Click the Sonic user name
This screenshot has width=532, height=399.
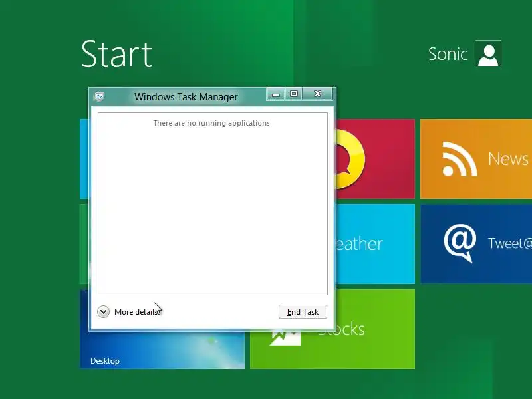[x=448, y=54]
